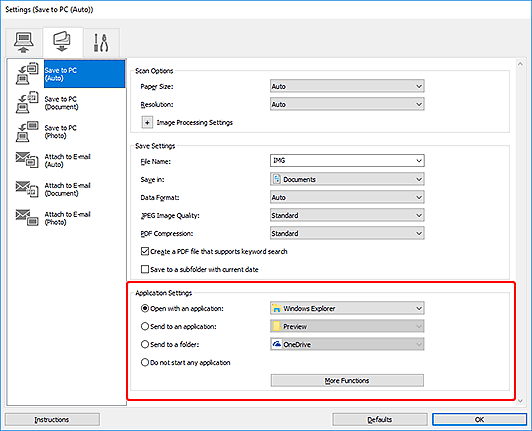532x431 pixels.
Task: Open the General Settings tools tab
Action: pos(101,42)
